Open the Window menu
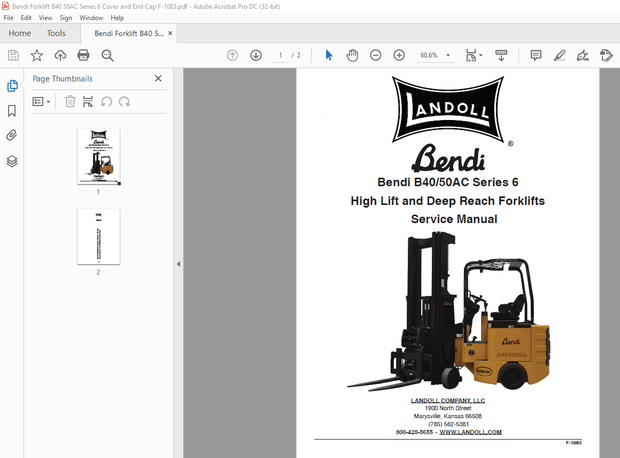620x458 pixels. pyautogui.click(x=91, y=18)
